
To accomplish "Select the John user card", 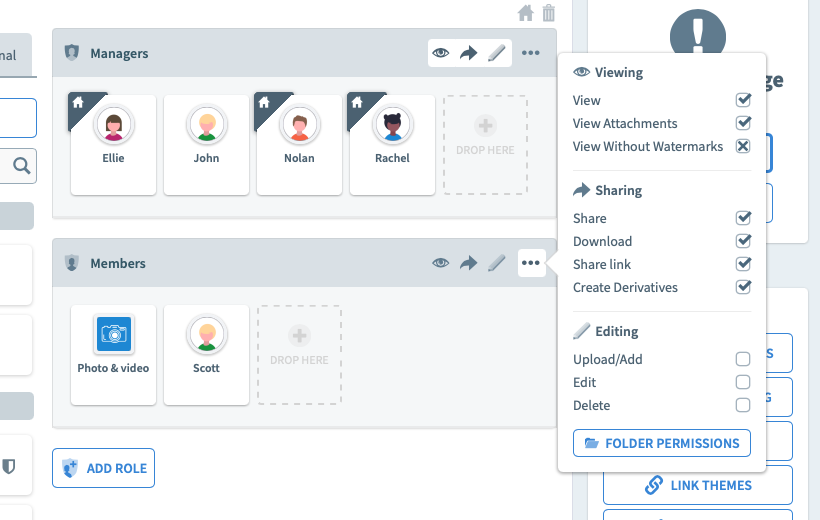I will (x=207, y=145).
